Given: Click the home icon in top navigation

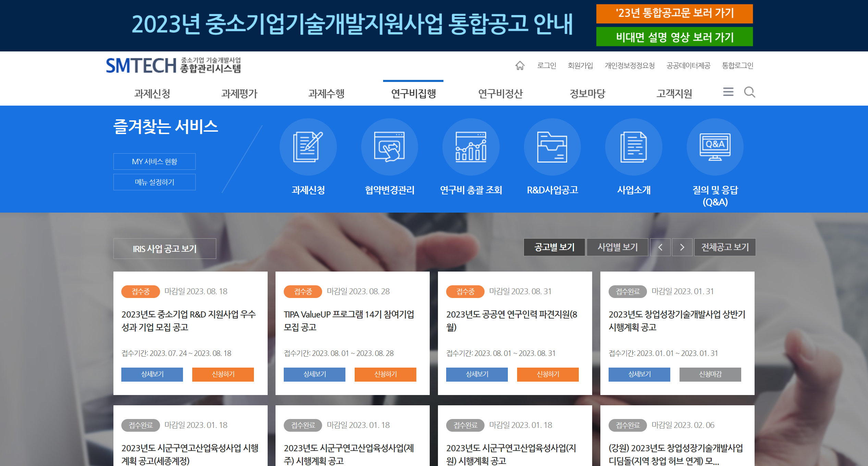Looking at the screenshot, I should [519, 65].
